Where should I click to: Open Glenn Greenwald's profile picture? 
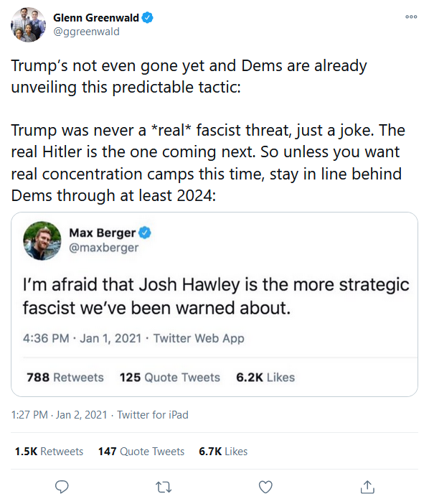pos(28,24)
